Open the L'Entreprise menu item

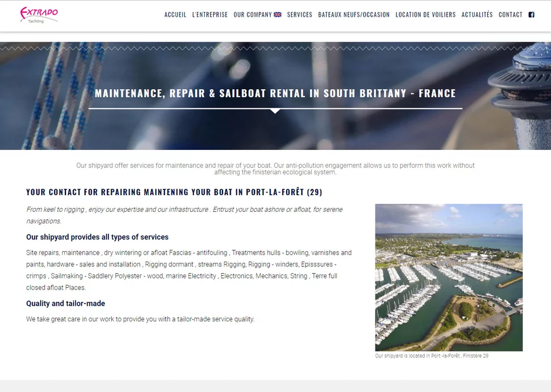210,14
